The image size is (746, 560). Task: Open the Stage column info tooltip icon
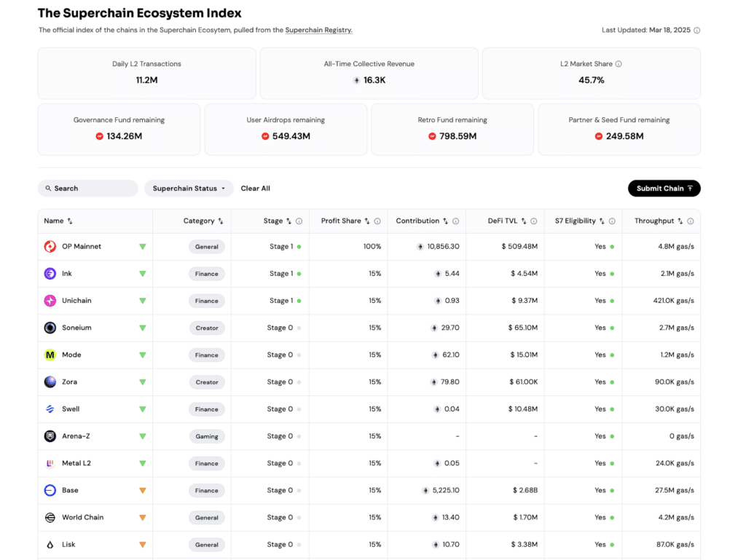click(299, 221)
